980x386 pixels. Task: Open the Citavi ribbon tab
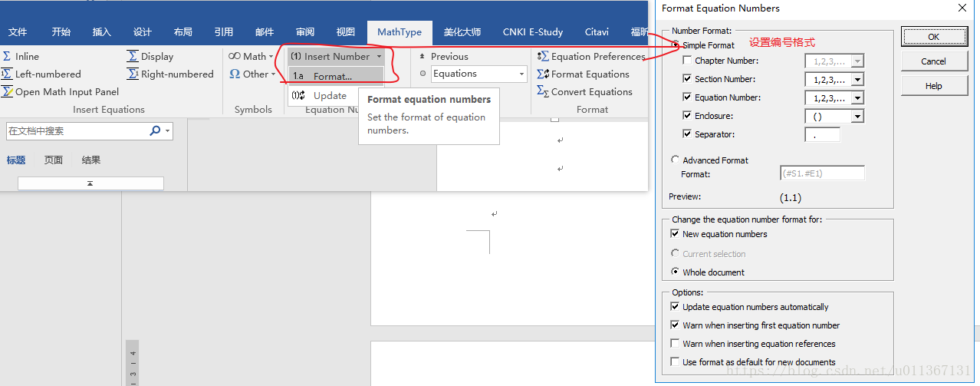pyautogui.click(x=597, y=31)
